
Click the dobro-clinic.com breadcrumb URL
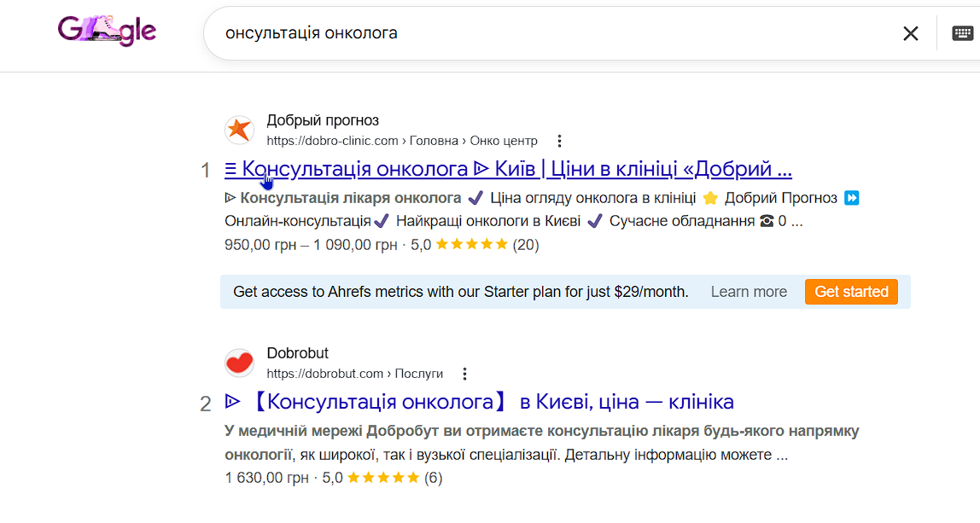pyautogui.click(x=402, y=141)
